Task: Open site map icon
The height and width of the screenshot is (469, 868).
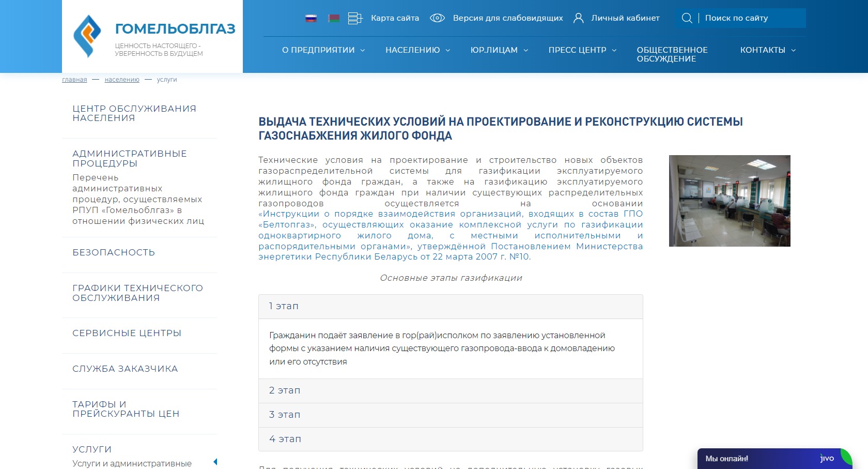Action: pyautogui.click(x=355, y=19)
